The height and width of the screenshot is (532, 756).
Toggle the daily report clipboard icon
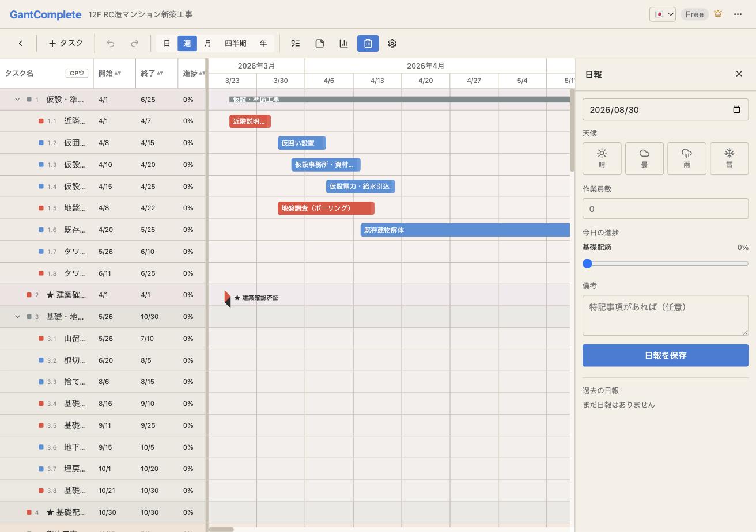[368, 43]
